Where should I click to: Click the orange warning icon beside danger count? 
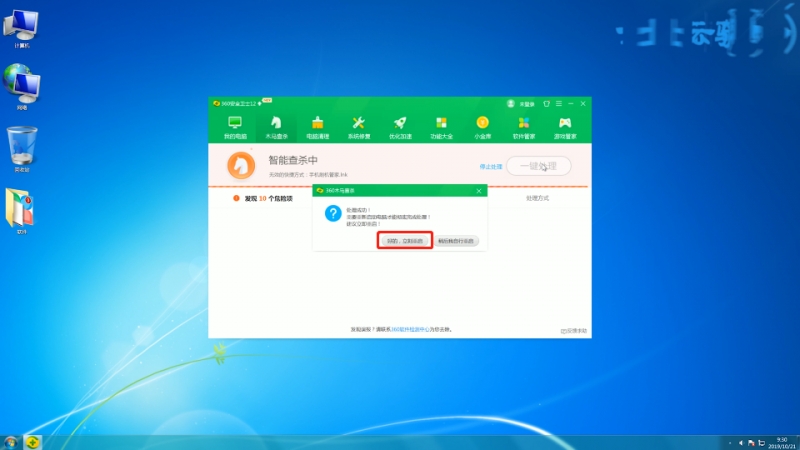[x=236, y=198]
